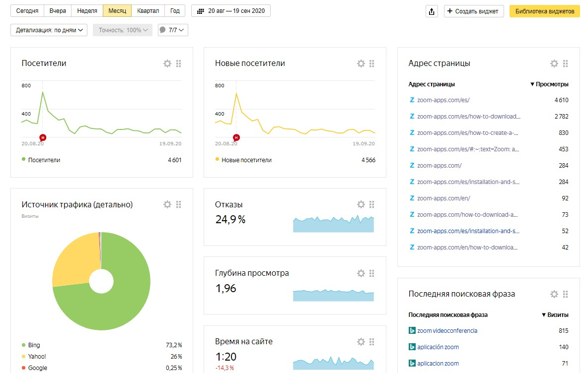588x373 pixels.
Task: Open settings gear of Посетители widget
Action: (x=167, y=63)
